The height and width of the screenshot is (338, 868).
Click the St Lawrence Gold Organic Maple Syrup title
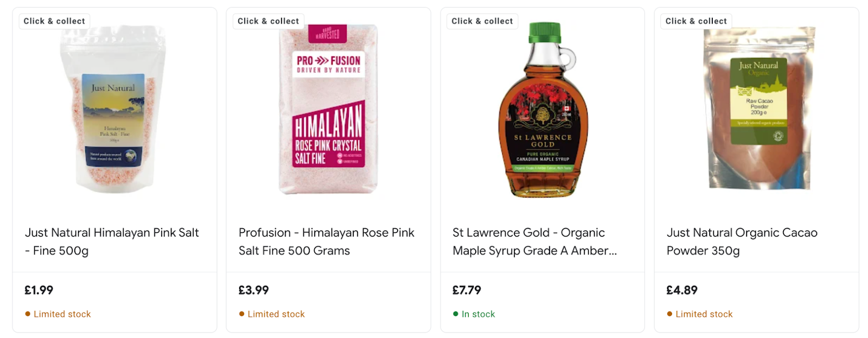[x=534, y=241]
